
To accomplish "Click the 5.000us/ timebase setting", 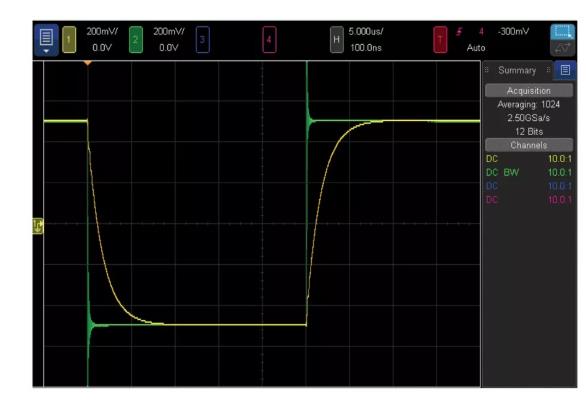I will (x=366, y=31).
